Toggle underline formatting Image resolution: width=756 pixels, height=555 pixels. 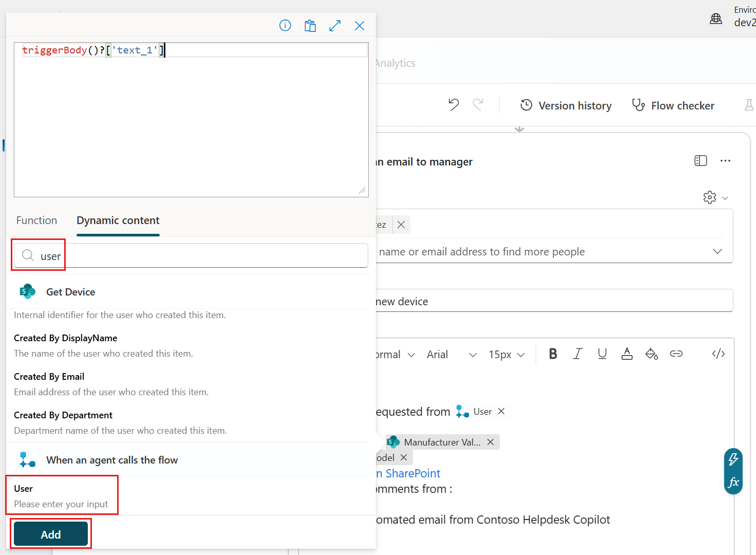click(x=602, y=354)
